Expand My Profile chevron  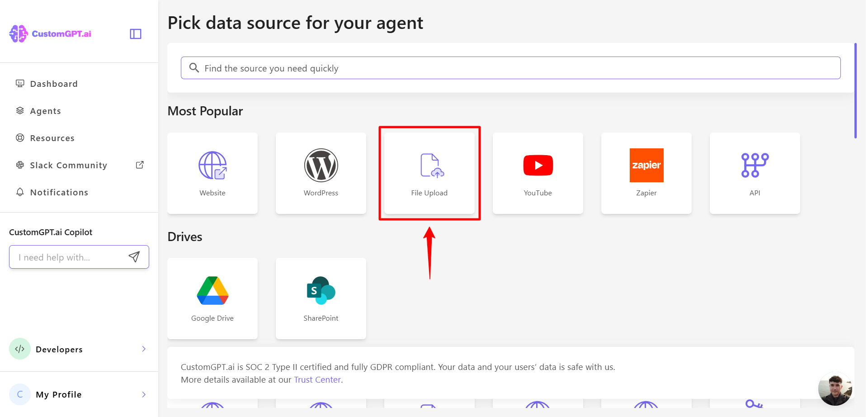pos(144,394)
